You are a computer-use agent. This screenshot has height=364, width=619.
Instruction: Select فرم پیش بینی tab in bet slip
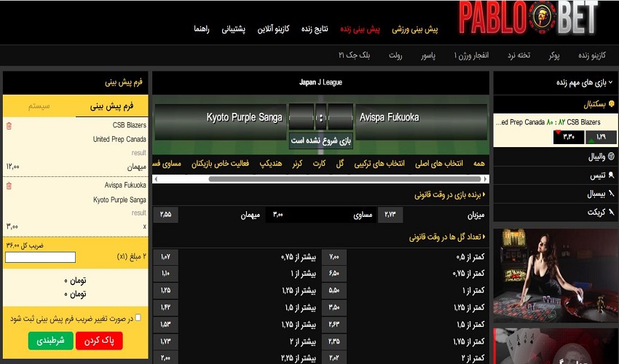point(111,106)
